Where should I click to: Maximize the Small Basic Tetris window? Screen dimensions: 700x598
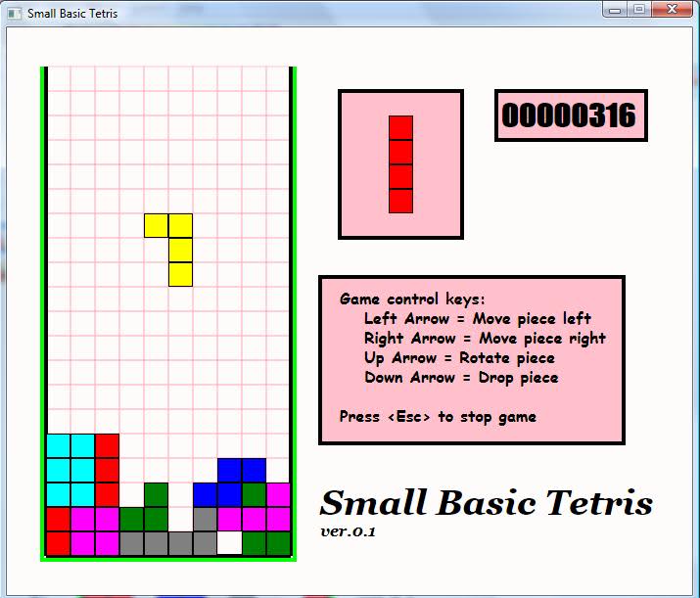pyautogui.click(x=639, y=10)
